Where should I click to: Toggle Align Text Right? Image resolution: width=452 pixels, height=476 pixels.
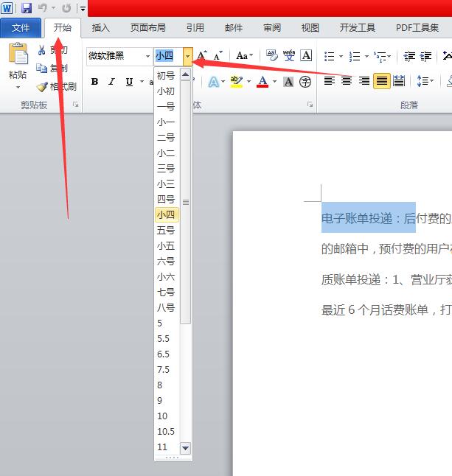364,81
